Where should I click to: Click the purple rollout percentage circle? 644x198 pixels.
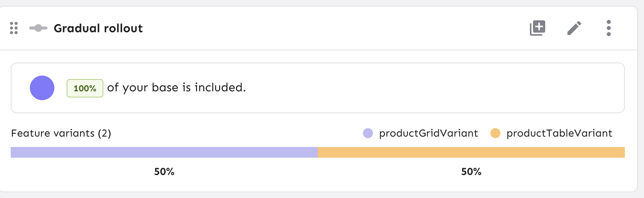point(42,88)
